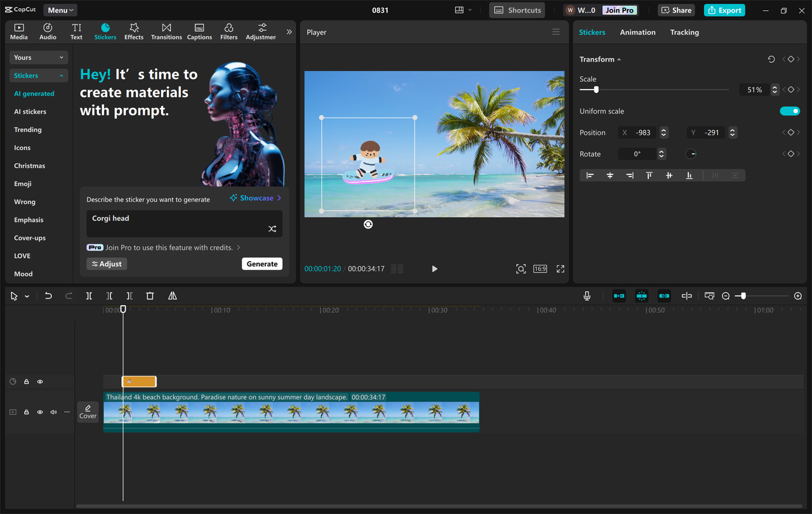This screenshot has width=812, height=514.
Task: Click the Mirror tool in the timeline toolbar
Action: coord(172,295)
